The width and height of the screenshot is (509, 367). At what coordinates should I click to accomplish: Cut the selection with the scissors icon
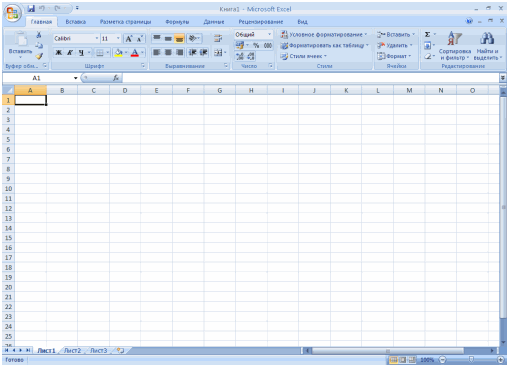pyautogui.click(x=39, y=35)
